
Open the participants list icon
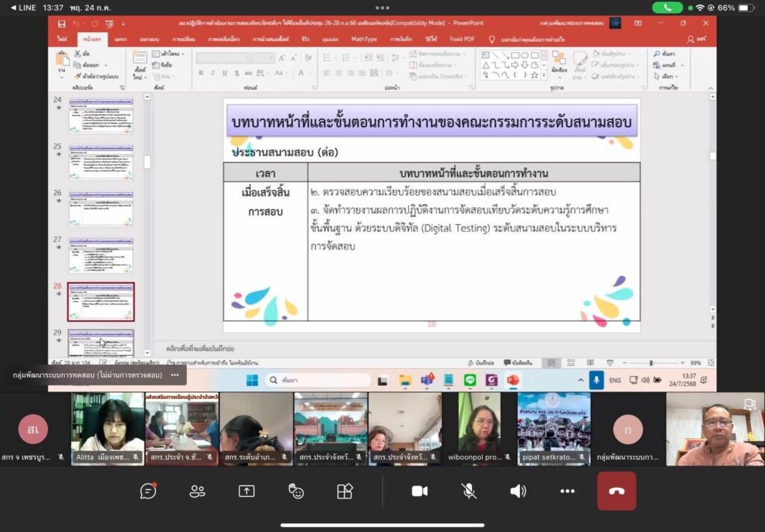[197, 491]
